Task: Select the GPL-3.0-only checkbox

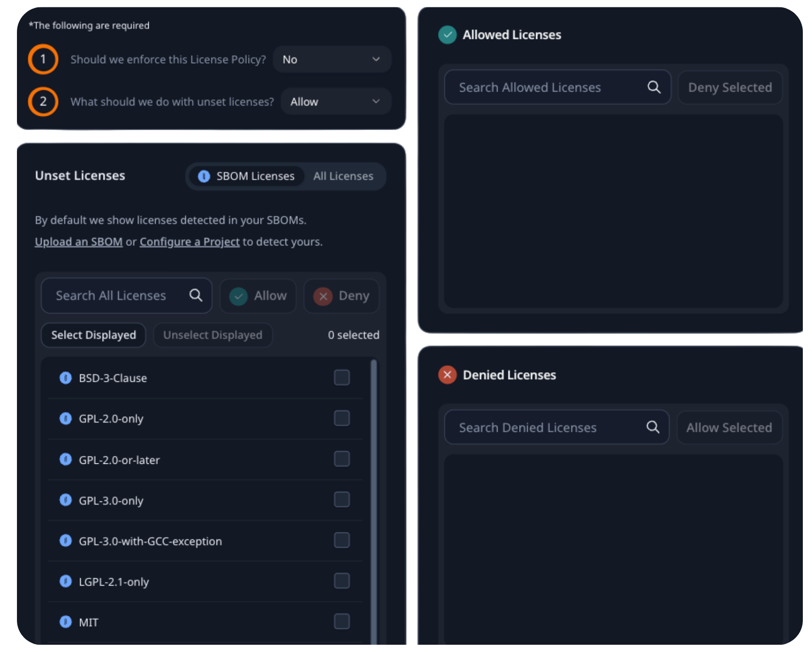Action: click(x=341, y=500)
